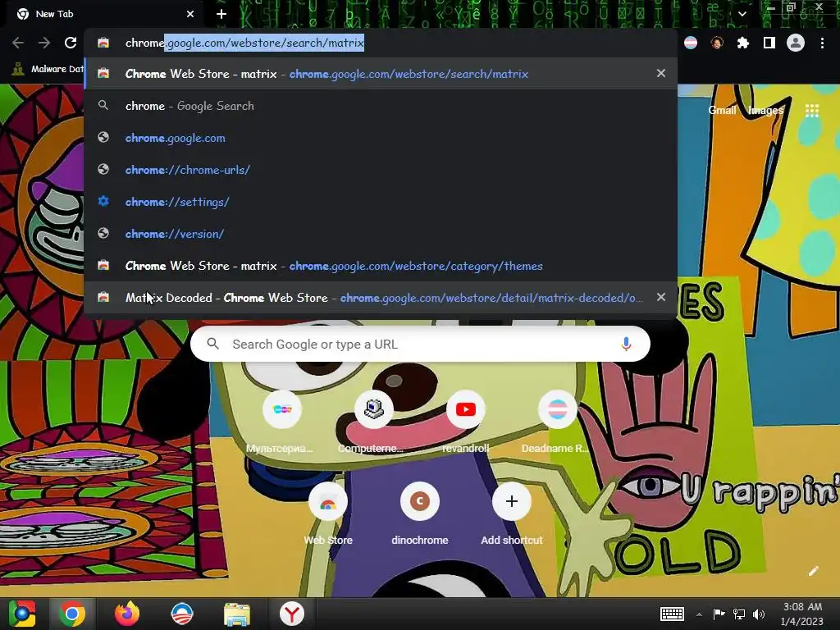Click the Search Google or type a URL box

pos(420,344)
